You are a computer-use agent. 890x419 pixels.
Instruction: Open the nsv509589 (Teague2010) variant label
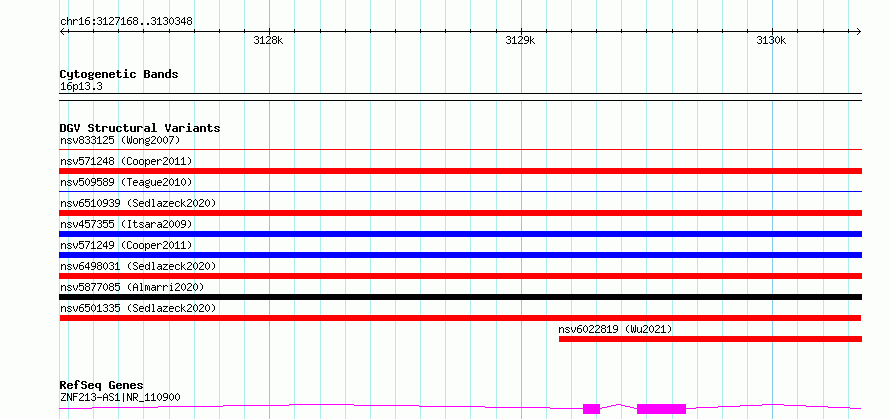126,182
